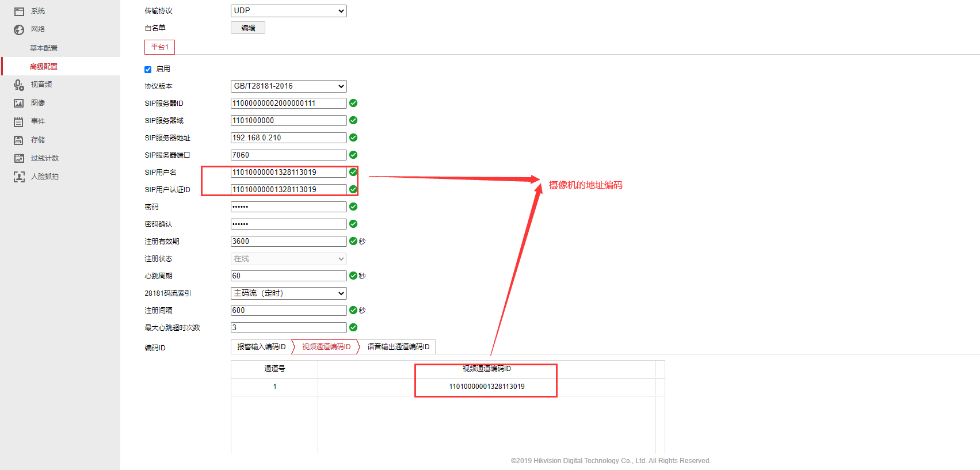The width and height of the screenshot is (980, 470).
Task: Switch to the 视频通道编码ID tab
Action: 326,347
